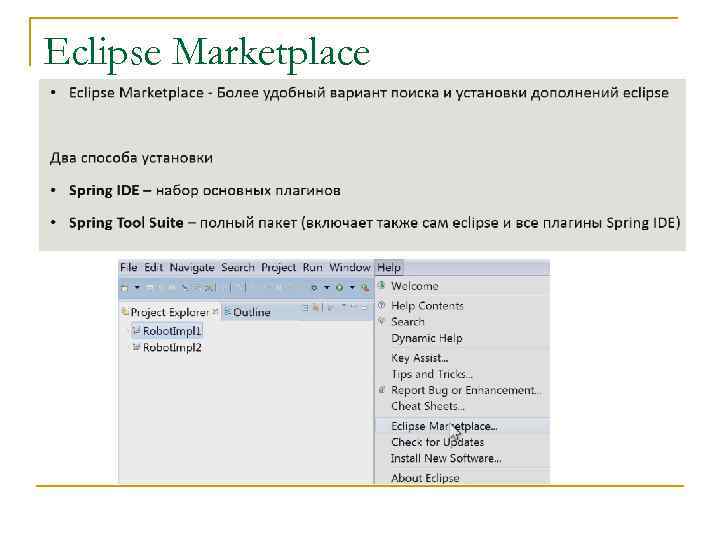
Task: Click the 'Spring Tool Suite' bold text
Action: 126,223
